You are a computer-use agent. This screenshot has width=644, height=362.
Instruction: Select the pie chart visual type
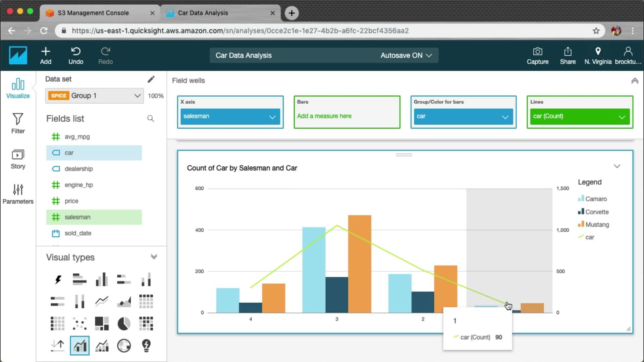pos(124,323)
